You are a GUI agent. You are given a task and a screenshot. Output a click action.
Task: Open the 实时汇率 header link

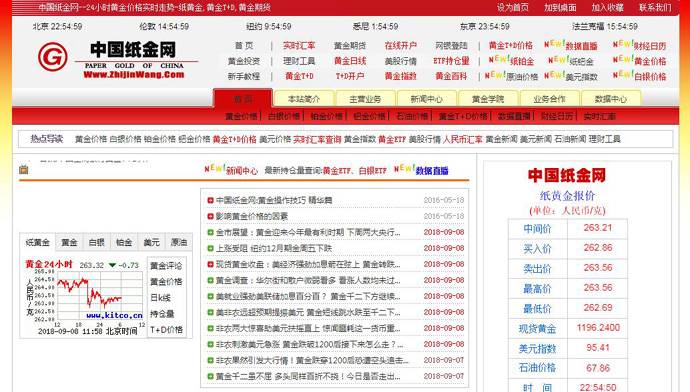click(x=299, y=46)
